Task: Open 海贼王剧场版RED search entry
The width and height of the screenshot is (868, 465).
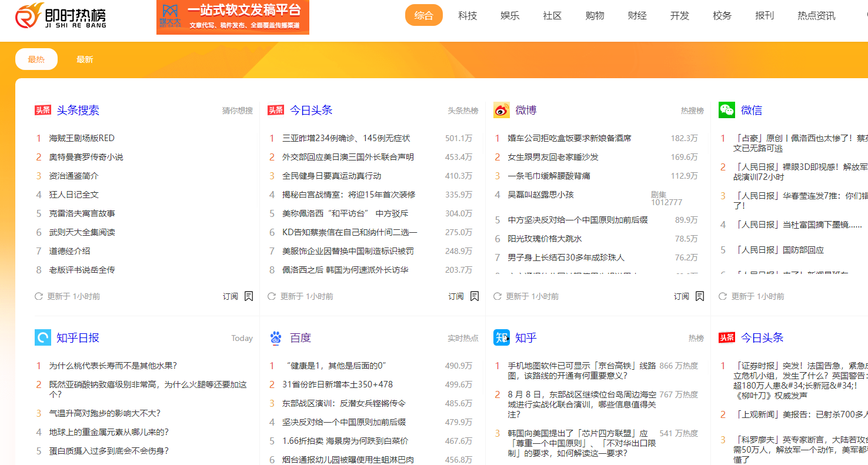Action: [x=82, y=138]
